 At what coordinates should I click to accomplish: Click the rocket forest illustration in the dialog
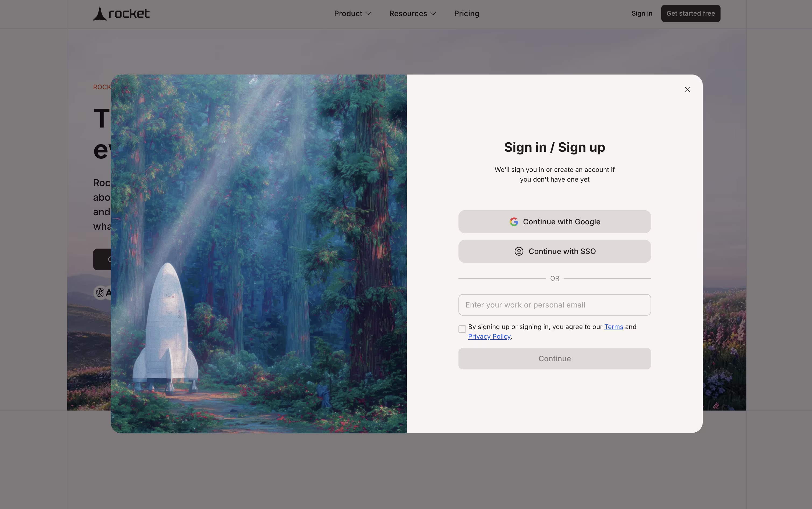[259, 254]
